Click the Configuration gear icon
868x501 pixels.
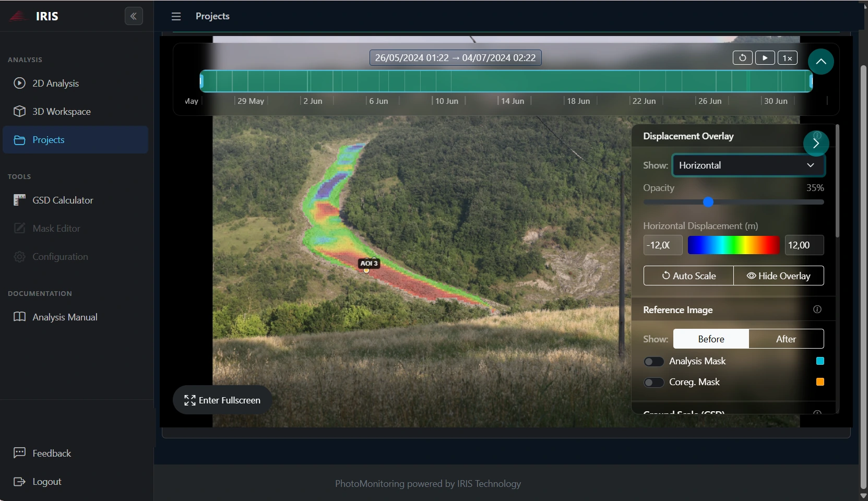[x=19, y=256]
